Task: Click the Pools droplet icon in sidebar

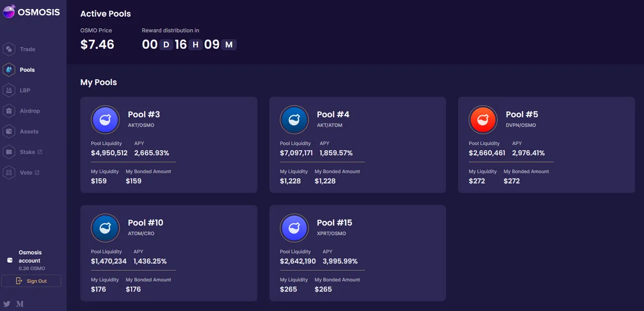Action: 9,70
